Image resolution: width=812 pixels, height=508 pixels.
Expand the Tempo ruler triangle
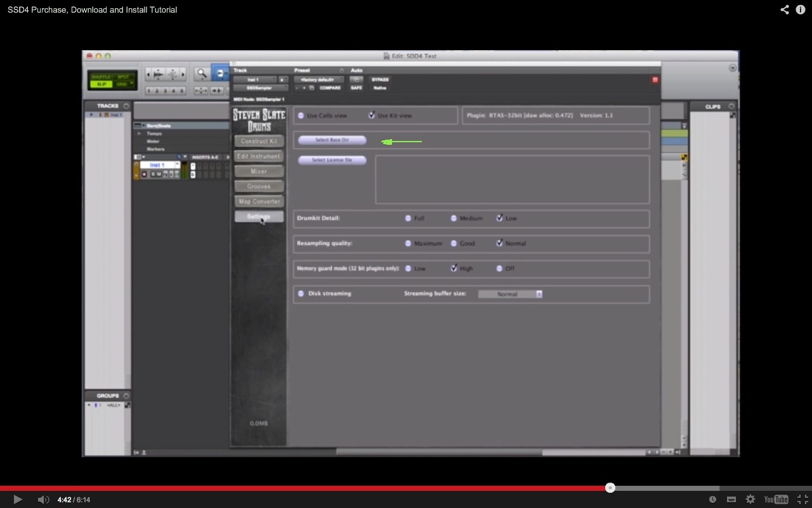click(x=139, y=133)
